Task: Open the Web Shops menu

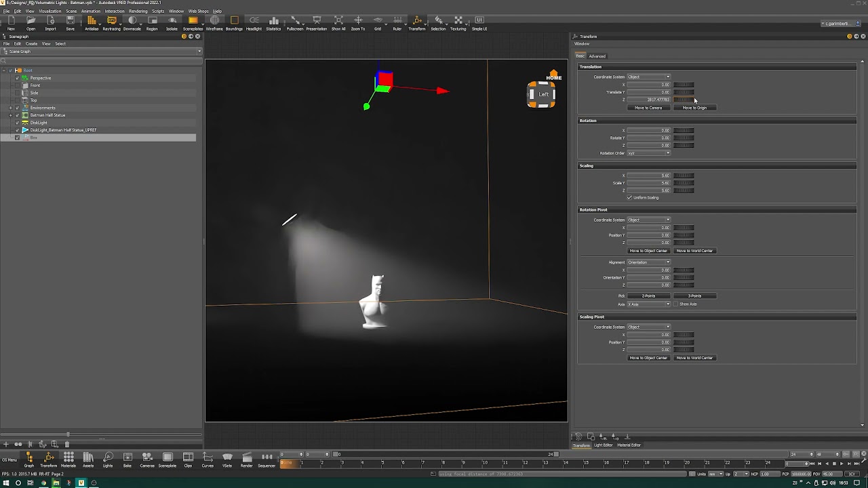Action: pos(198,11)
